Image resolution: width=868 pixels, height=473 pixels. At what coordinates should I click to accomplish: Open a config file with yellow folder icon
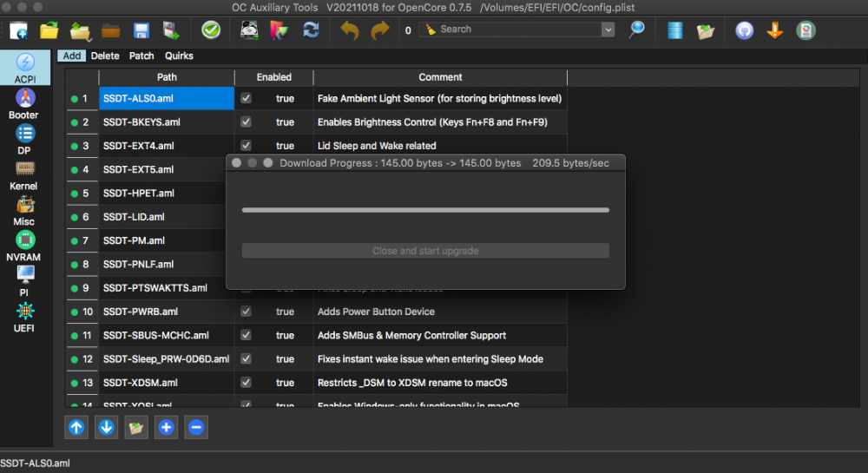coord(49,30)
